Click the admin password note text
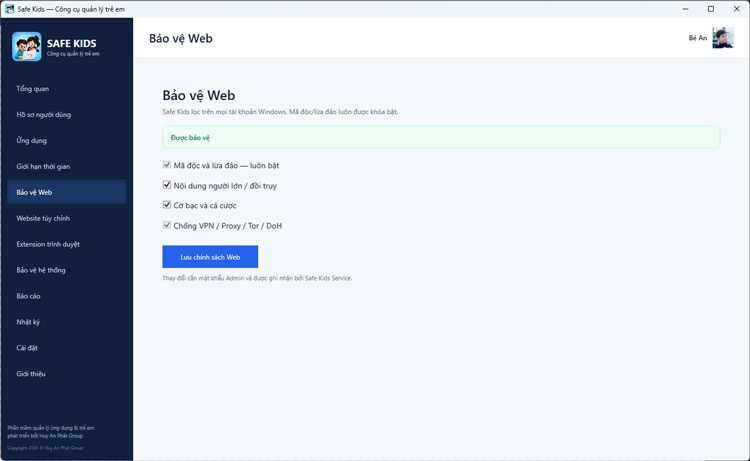Image resolution: width=750 pixels, height=461 pixels. tap(257, 278)
